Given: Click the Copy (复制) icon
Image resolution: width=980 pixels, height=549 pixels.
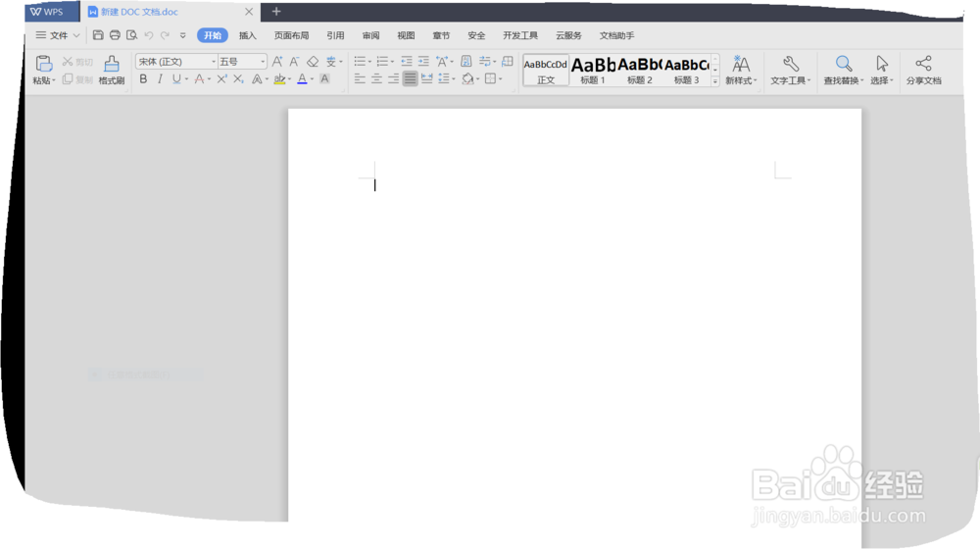Looking at the screenshot, I should pos(68,78).
